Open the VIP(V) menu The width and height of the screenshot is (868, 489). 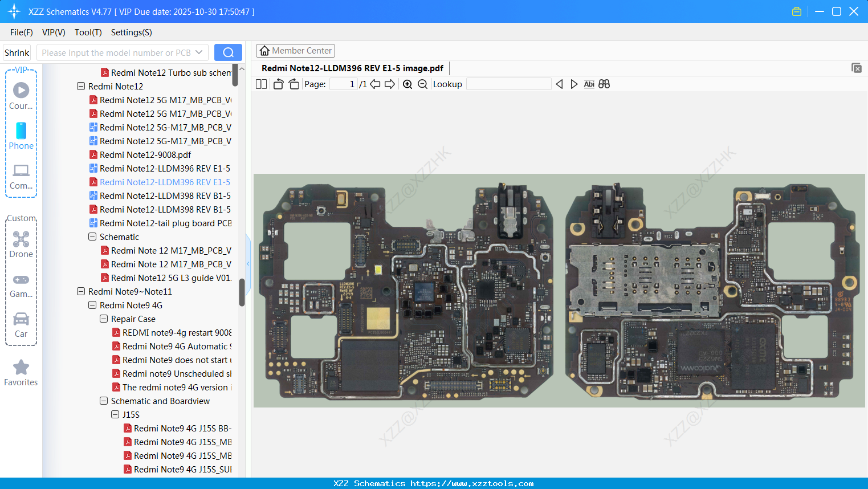tap(53, 32)
